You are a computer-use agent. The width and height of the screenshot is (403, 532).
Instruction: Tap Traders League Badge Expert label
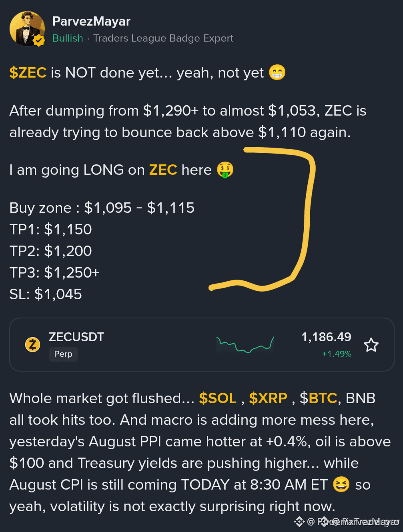point(163,38)
